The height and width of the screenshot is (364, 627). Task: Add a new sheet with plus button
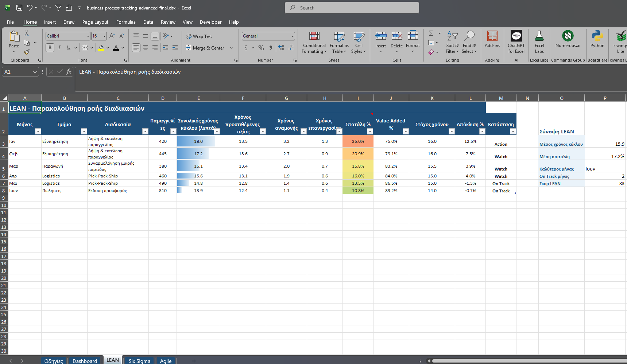[194, 361]
